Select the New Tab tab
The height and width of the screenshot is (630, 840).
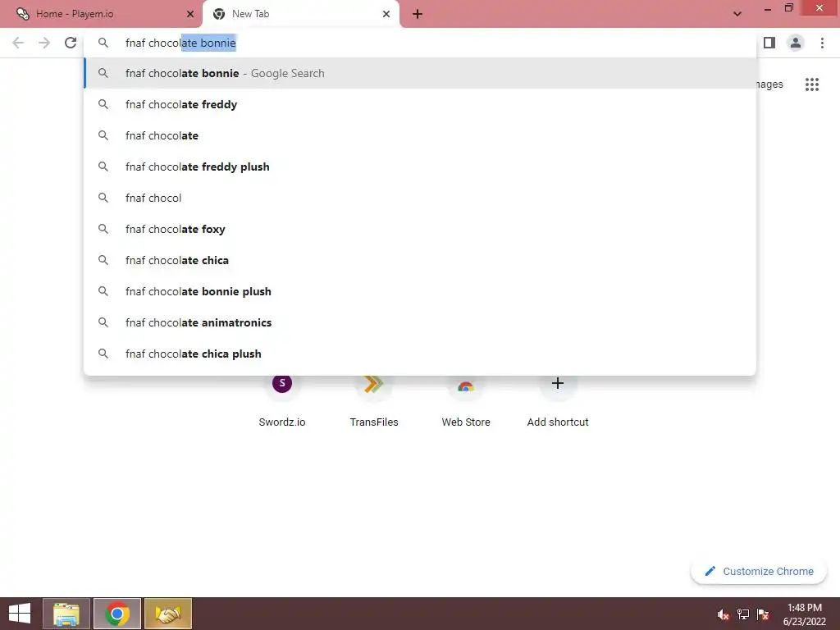click(301, 14)
